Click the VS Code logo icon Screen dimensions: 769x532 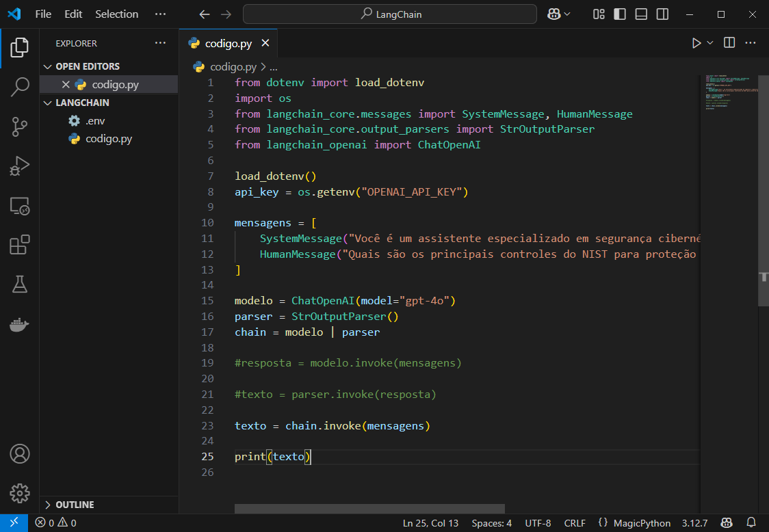[14, 14]
